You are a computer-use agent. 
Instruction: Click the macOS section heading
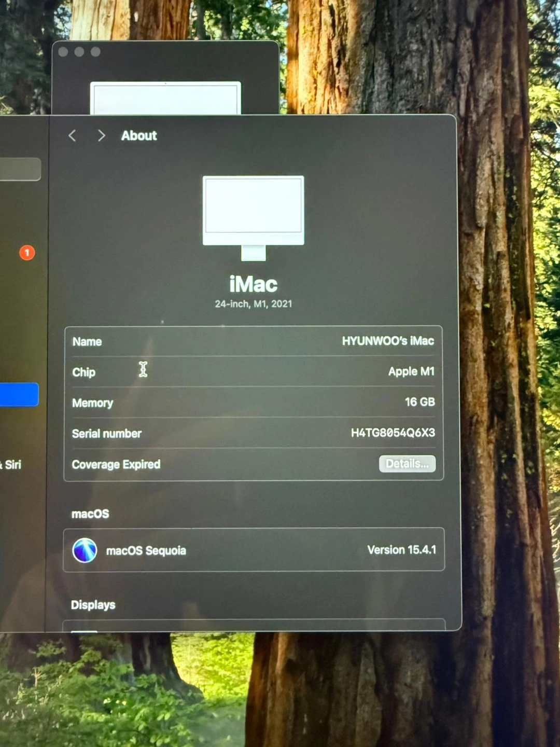click(x=91, y=514)
